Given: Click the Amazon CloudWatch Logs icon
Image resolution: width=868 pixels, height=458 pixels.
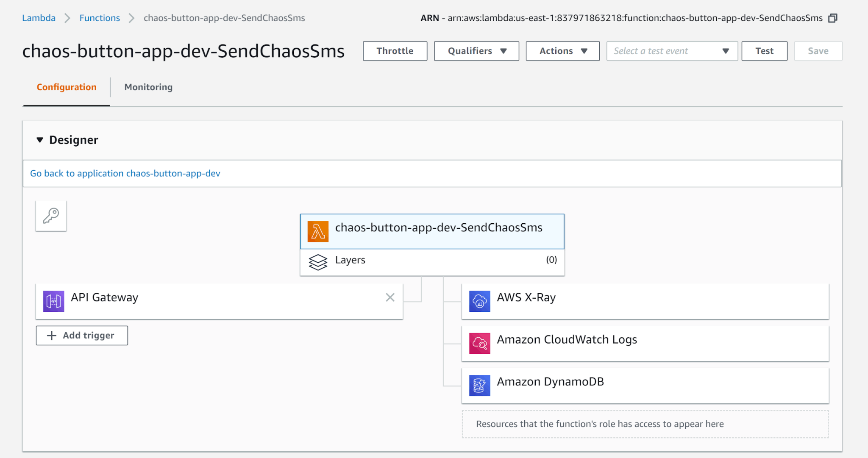Looking at the screenshot, I should pos(479,343).
